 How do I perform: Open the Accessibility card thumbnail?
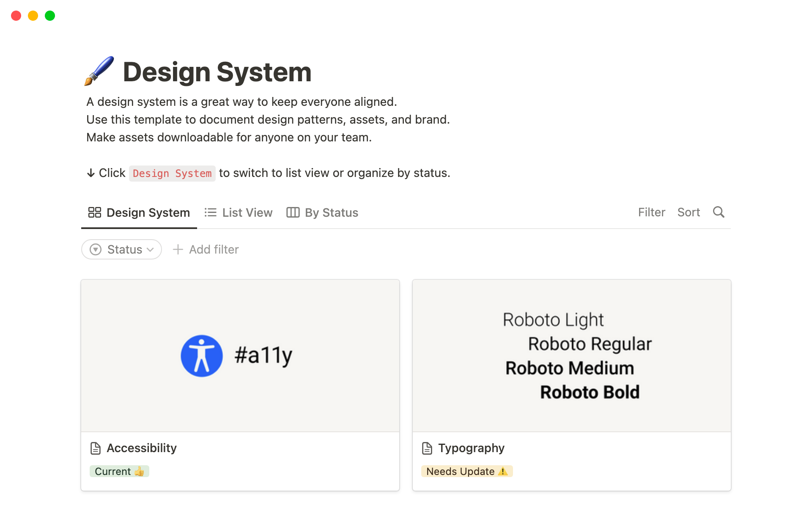[240, 356]
